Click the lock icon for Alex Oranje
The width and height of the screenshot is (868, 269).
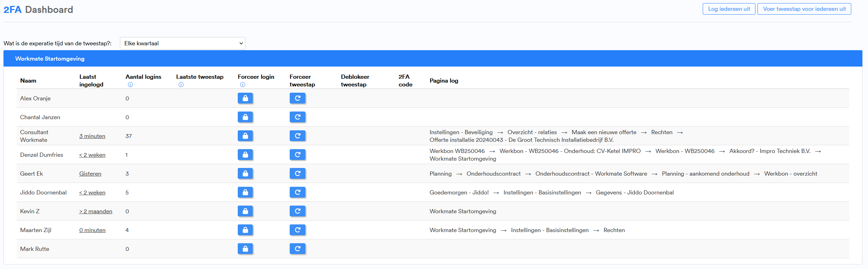click(245, 98)
